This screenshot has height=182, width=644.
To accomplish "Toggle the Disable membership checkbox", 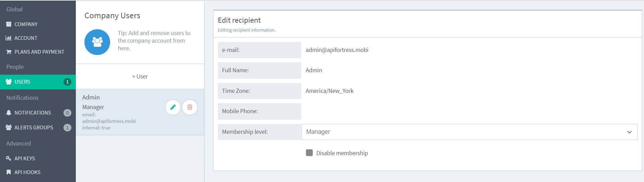I will [309, 153].
